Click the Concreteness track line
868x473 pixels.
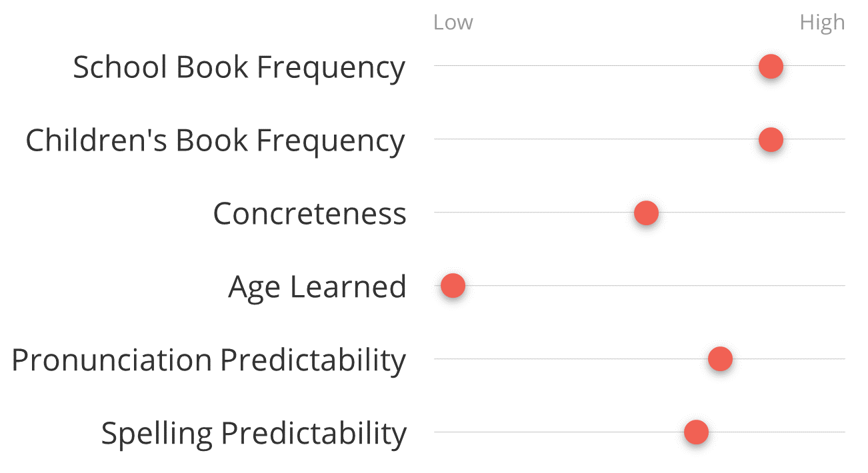point(639,212)
